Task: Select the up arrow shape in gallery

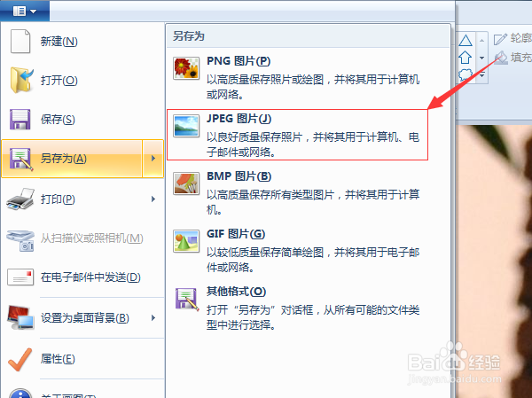Action: point(465,58)
